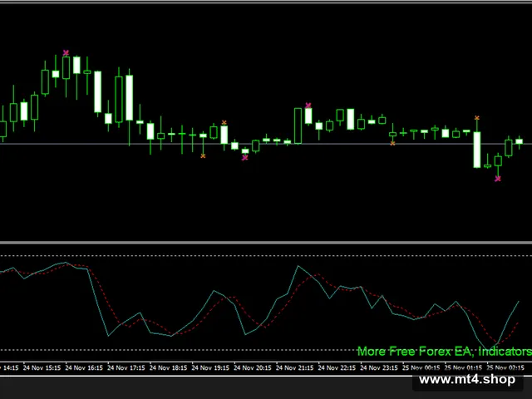
Task: Select the orange x above the white 19:15 candle
Action: (x=224, y=122)
